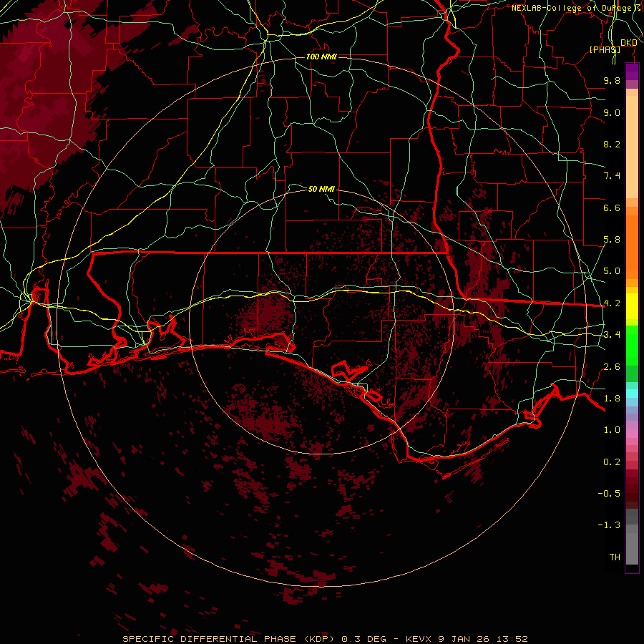This screenshot has width=644, height=644.
Task: Click the TH label at the scale bottom
Action: pyautogui.click(x=615, y=557)
